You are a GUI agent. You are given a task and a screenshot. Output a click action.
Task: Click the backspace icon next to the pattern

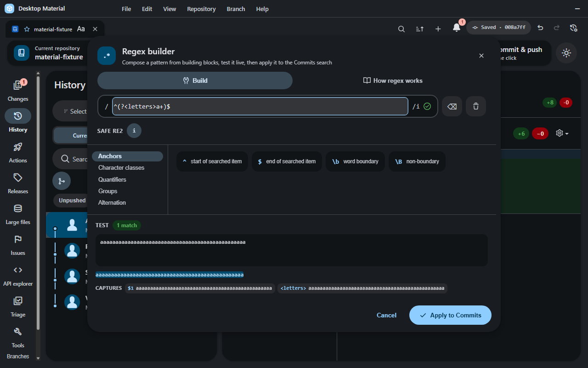tap(452, 106)
